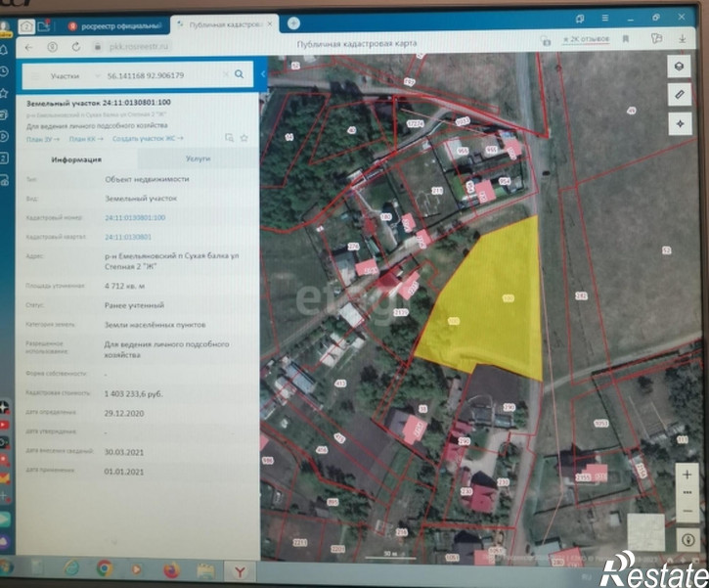This screenshot has width=709, height=588.
Task: Go back with browser back arrow
Action: (x=28, y=47)
